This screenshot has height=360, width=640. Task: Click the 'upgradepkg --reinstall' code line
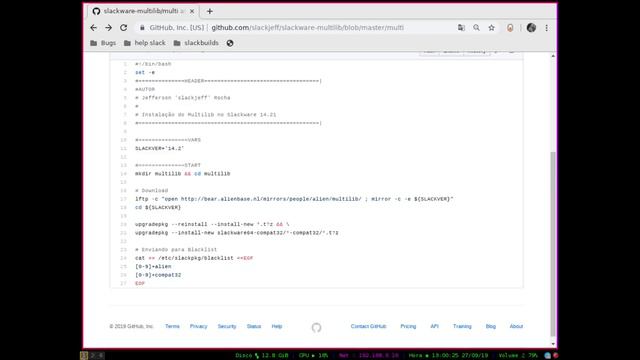pyautogui.click(x=212, y=224)
